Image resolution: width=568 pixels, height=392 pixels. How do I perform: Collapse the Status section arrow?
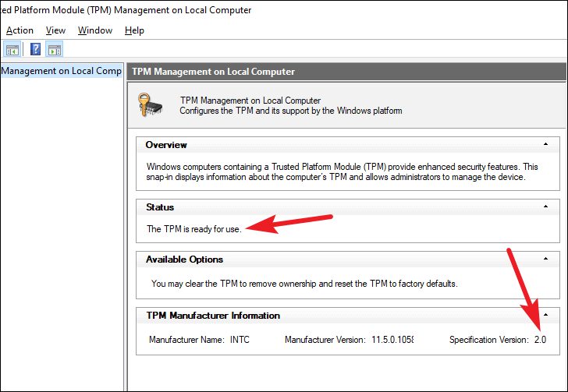click(545, 207)
